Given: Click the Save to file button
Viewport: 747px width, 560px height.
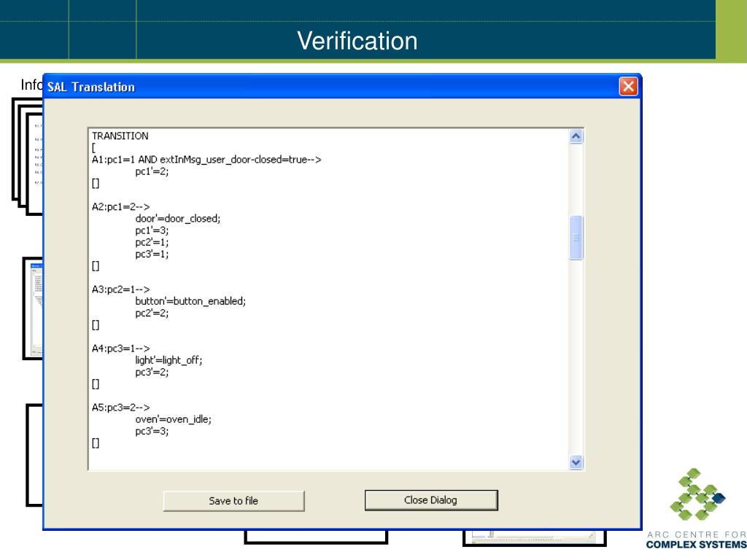Looking at the screenshot, I should (x=233, y=501).
